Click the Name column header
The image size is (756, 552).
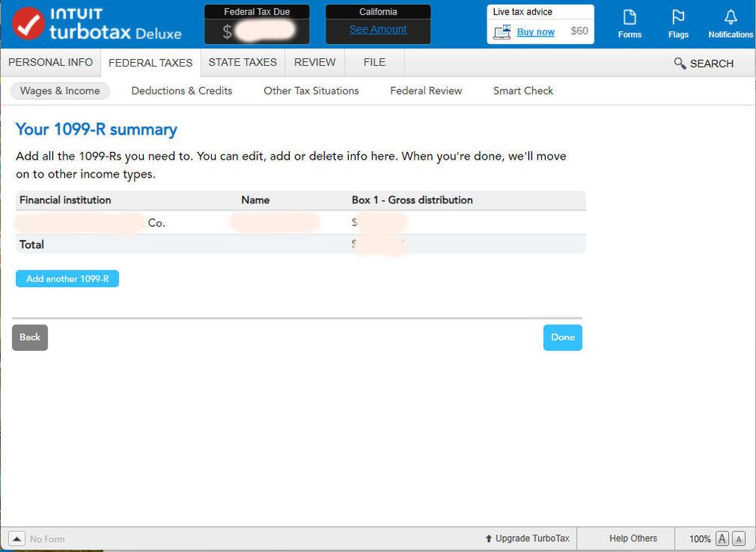point(255,200)
